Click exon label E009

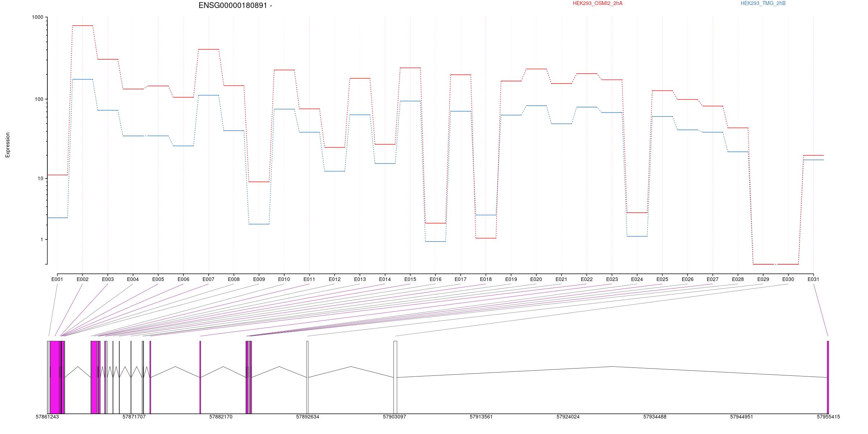pos(259,279)
